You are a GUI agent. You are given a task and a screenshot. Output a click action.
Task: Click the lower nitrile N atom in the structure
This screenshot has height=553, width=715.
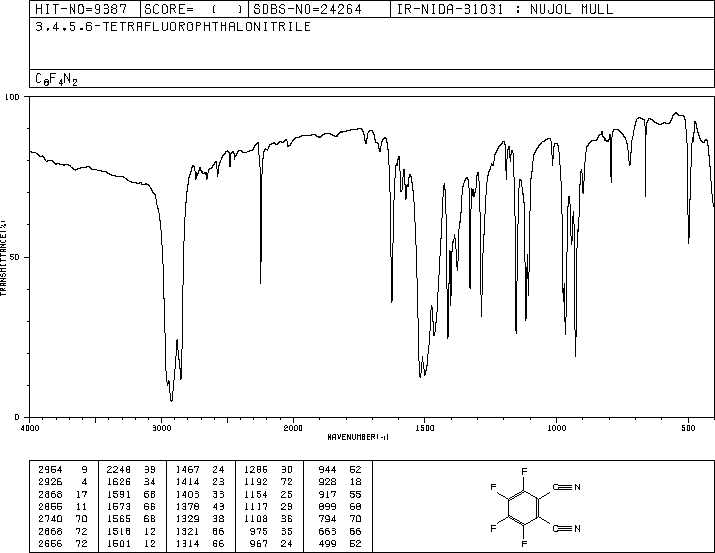coord(577,528)
